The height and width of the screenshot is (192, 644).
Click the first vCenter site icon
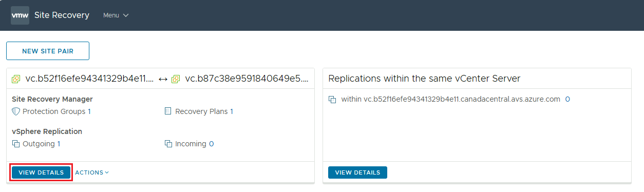(16, 79)
